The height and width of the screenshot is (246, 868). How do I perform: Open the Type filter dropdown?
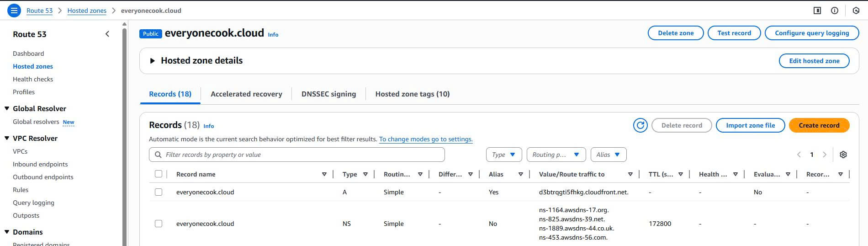[504, 155]
